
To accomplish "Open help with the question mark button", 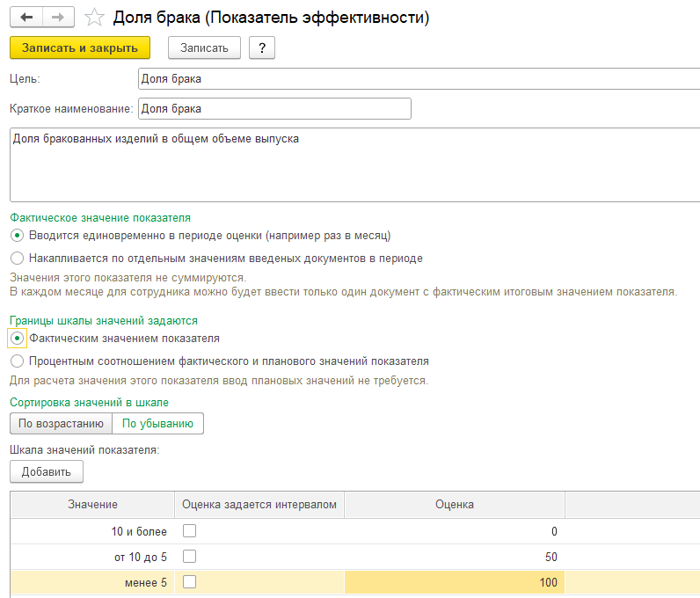I will tap(262, 47).
